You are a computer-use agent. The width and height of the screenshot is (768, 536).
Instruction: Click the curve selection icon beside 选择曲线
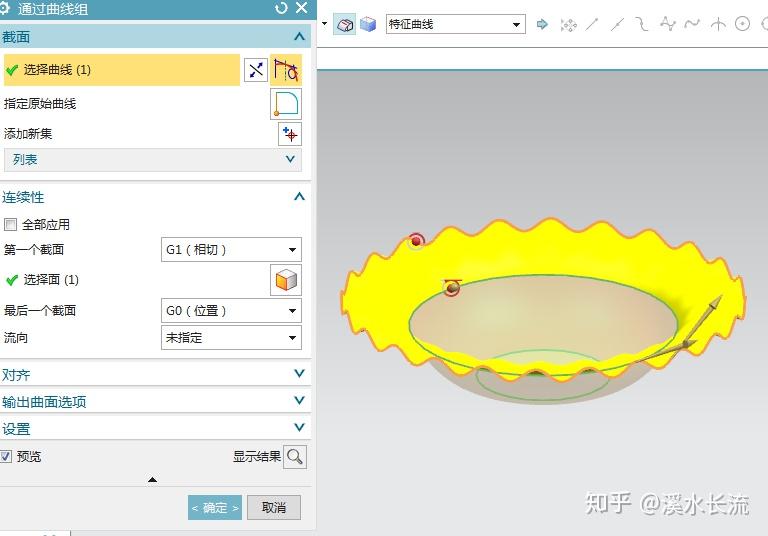pos(286,70)
